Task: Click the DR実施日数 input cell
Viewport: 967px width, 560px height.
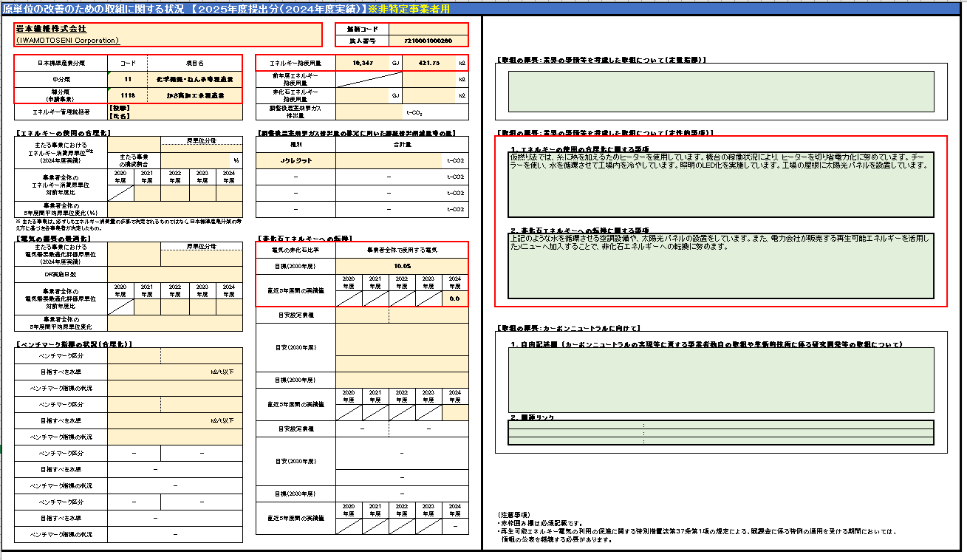Action: 174,275
